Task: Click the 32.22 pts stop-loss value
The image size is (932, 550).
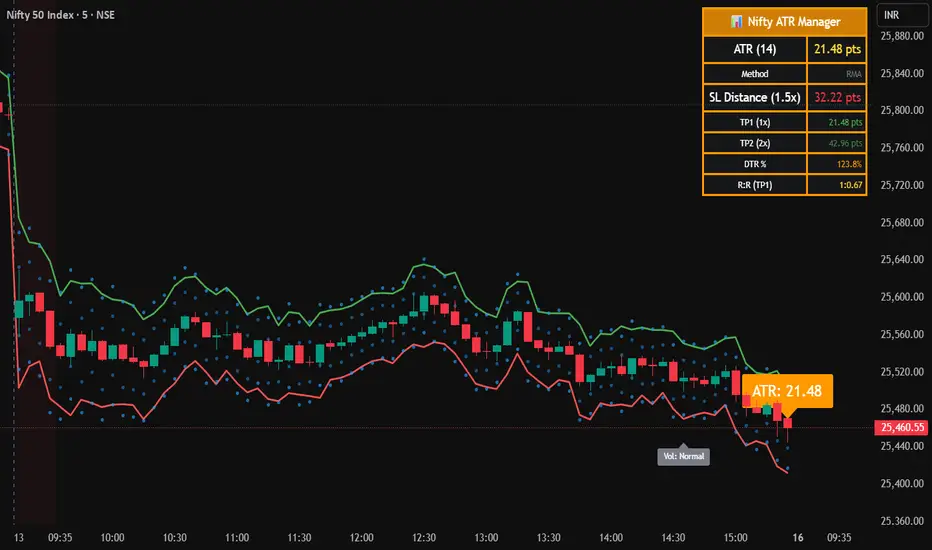Action: coord(837,98)
